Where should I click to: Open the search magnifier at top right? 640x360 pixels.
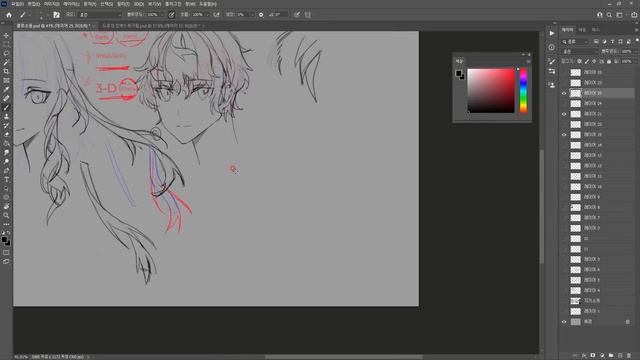609,15
